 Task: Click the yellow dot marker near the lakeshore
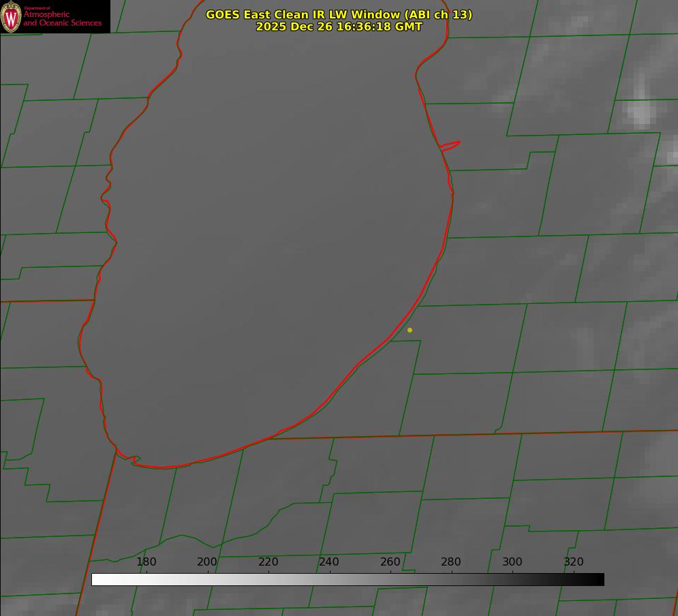coord(410,330)
